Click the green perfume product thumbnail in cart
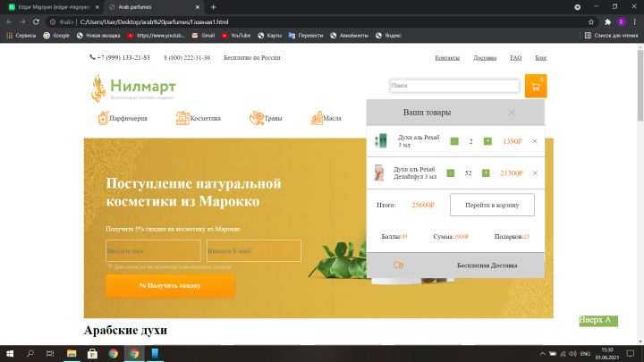This screenshot has width=644, height=362. pyautogui.click(x=381, y=141)
